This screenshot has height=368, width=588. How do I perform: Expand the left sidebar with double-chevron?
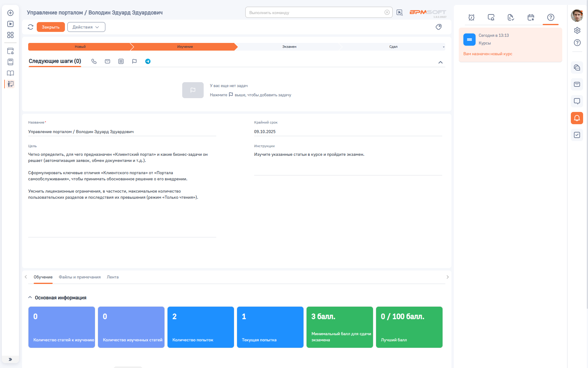(x=10, y=359)
